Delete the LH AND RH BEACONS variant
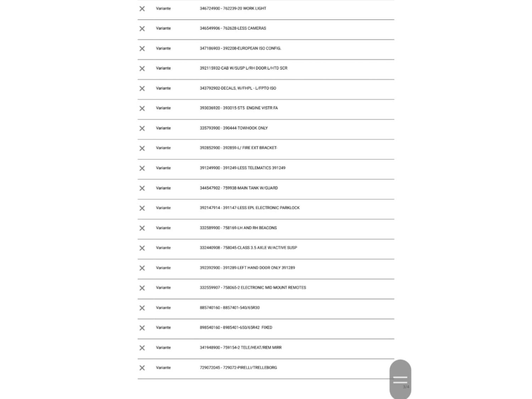This screenshot has height=399, width=532. coord(142,228)
